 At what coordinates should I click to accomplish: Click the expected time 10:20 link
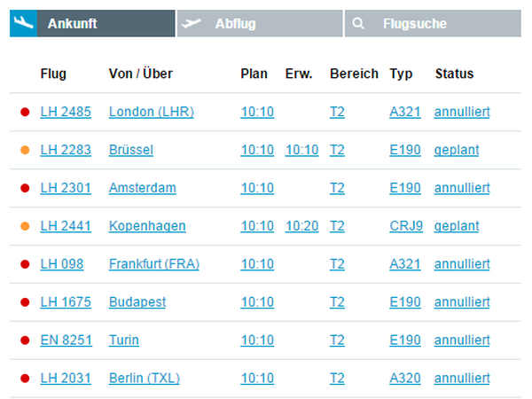(302, 226)
